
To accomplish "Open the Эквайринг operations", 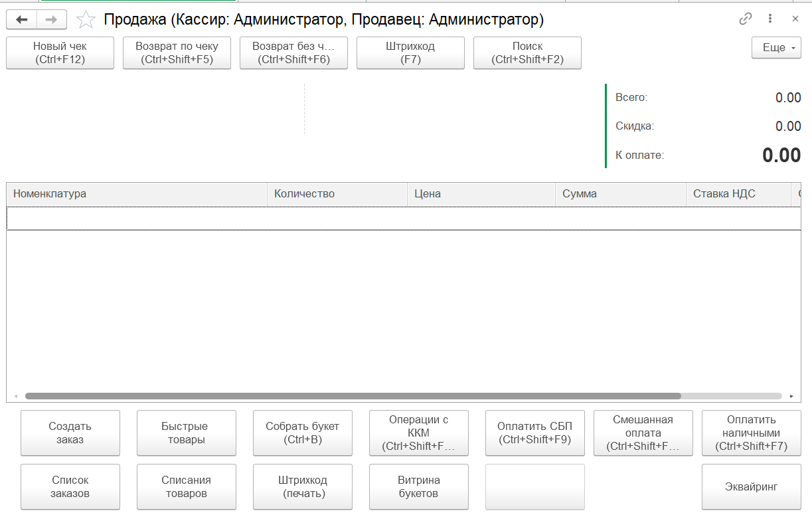I will 751,486.
